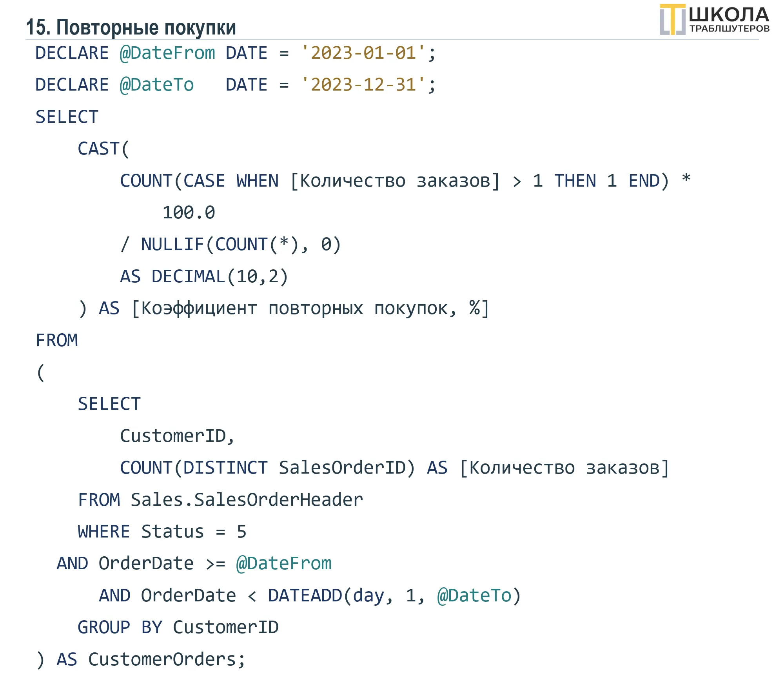Click the 'NULLIF(COUNT(*), 0)' expression

[241, 245]
